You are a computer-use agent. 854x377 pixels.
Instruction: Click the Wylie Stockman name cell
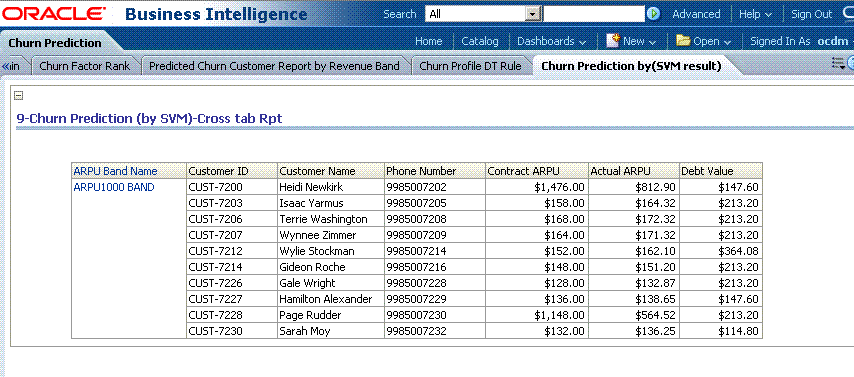point(331,251)
